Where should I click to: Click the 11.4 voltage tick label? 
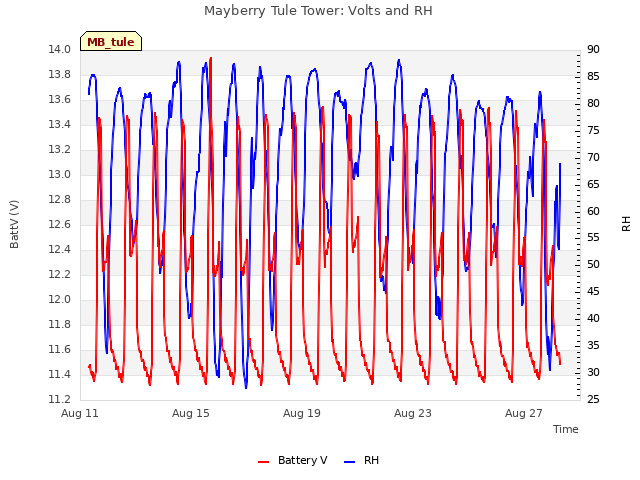pyautogui.click(x=60, y=374)
